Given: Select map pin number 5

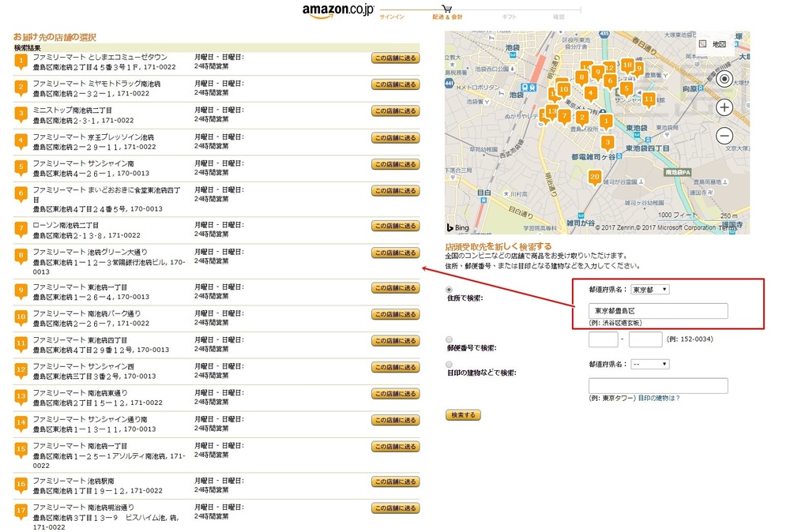Looking at the screenshot, I should click(627, 88).
